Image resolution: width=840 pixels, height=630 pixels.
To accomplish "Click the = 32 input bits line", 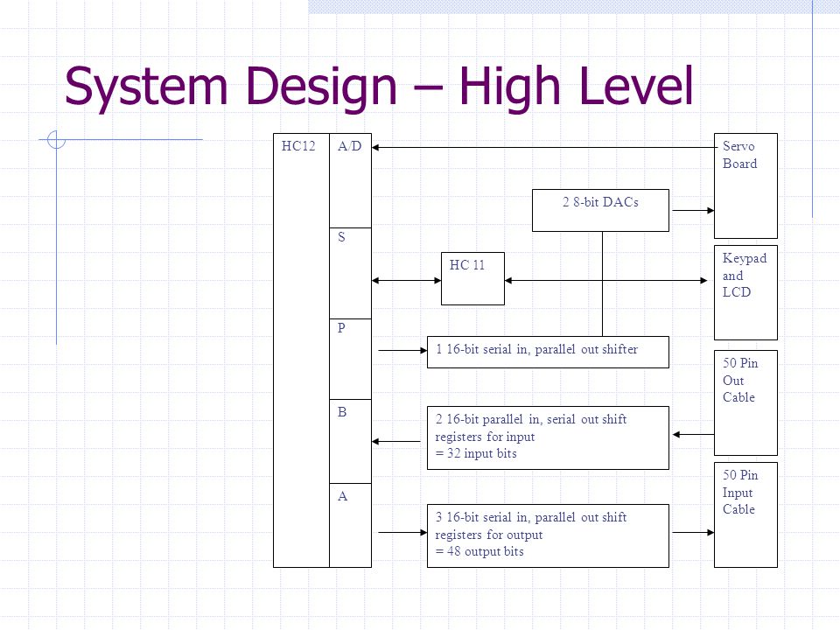I will click(476, 454).
